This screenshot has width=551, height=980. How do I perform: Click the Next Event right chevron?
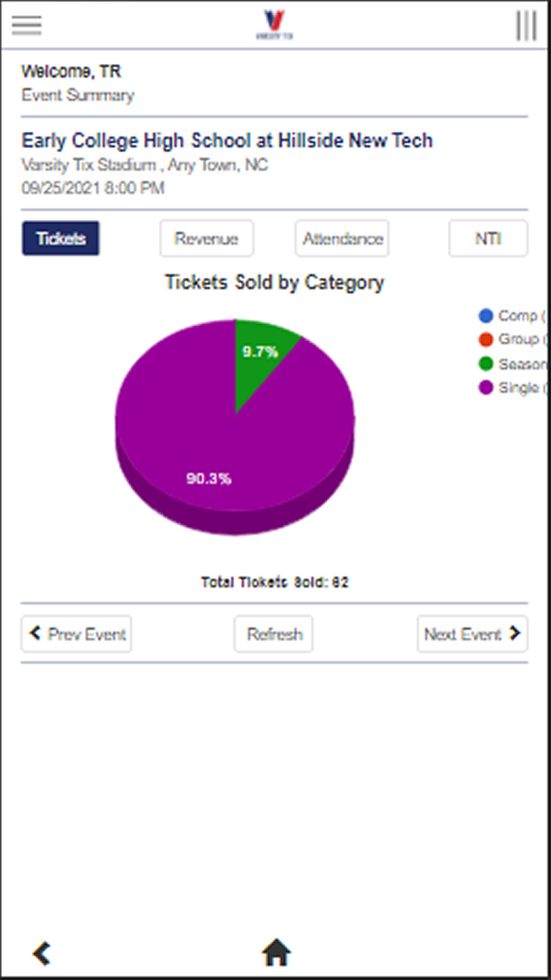coord(515,633)
